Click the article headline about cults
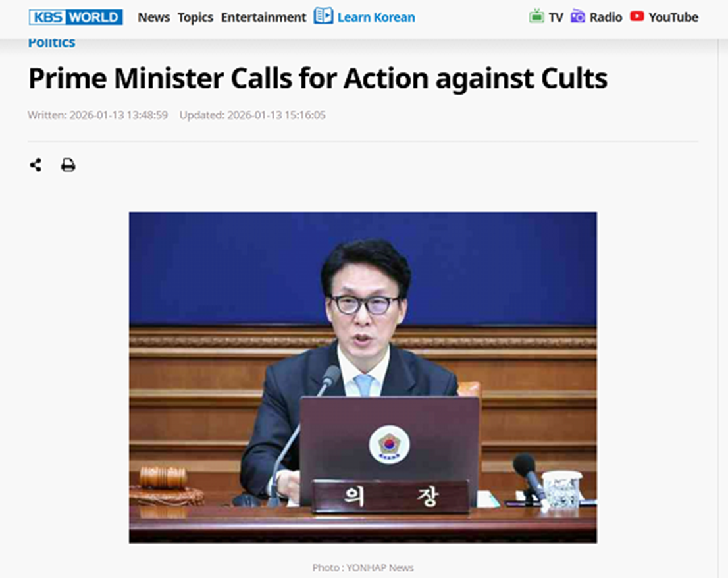The image size is (728, 578). click(x=317, y=78)
